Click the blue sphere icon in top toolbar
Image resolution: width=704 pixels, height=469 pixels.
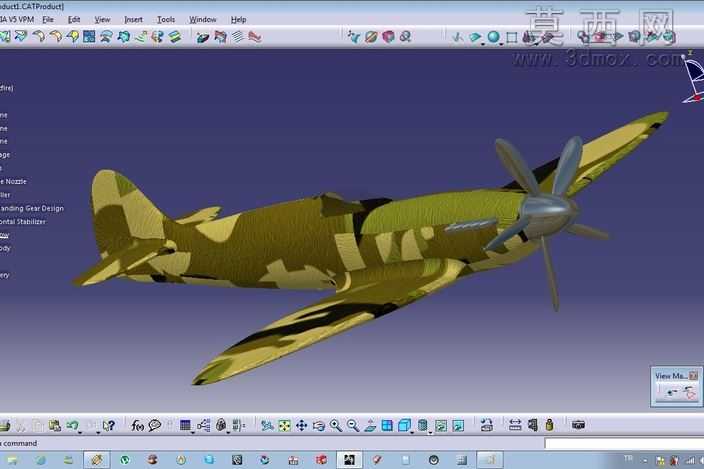(x=493, y=36)
